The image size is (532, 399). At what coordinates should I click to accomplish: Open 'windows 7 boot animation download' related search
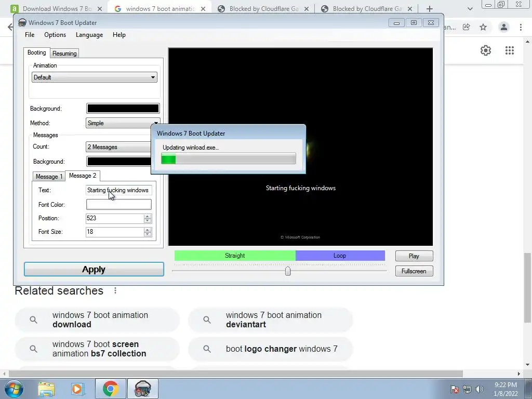(x=97, y=320)
